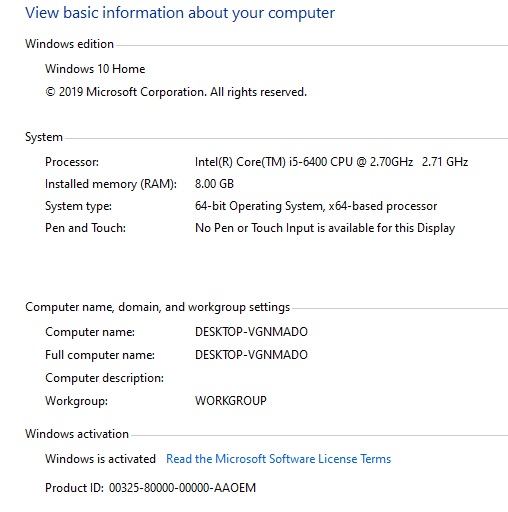Select the 8.00 GB memory value
This screenshot has height=512, width=508.
(x=214, y=184)
